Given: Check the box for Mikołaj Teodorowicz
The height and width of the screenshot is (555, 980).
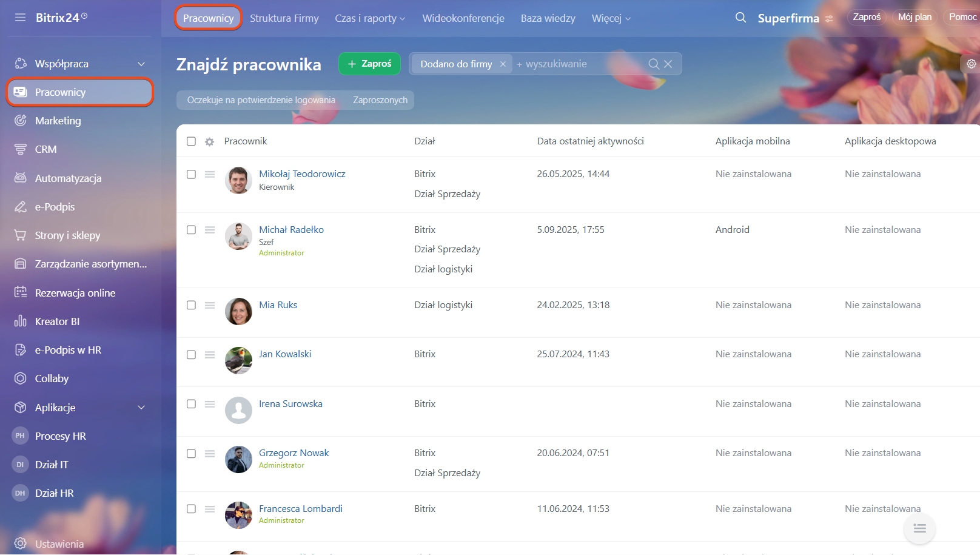Looking at the screenshot, I should pos(191,174).
